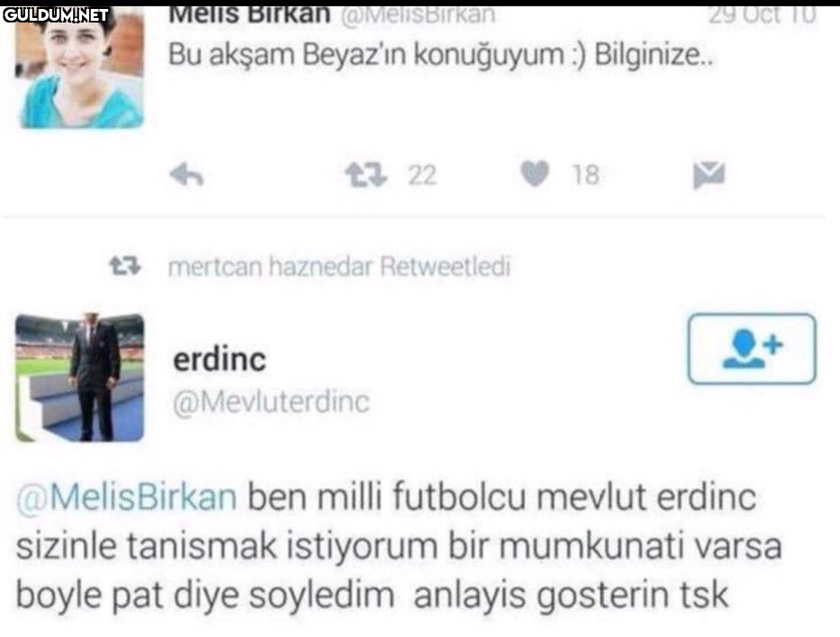Open Melis Birkan's profile picture
Screen dimensions: 840x637
click(80, 68)
